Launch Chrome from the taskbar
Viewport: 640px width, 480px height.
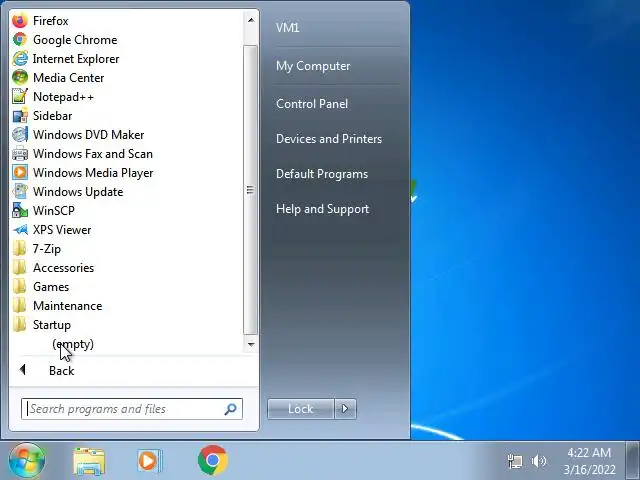pyautogui.click(x=213, y=461)
